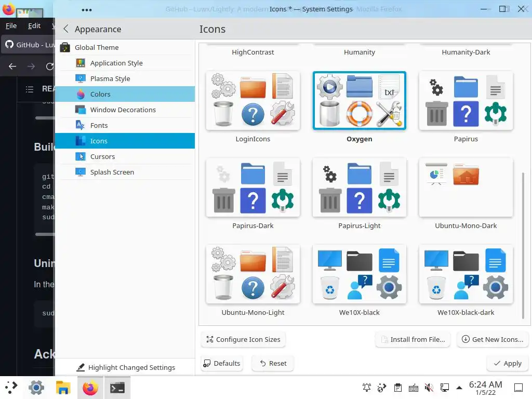Open the file manager from the taskbar
532x399 pixels.
63,388
